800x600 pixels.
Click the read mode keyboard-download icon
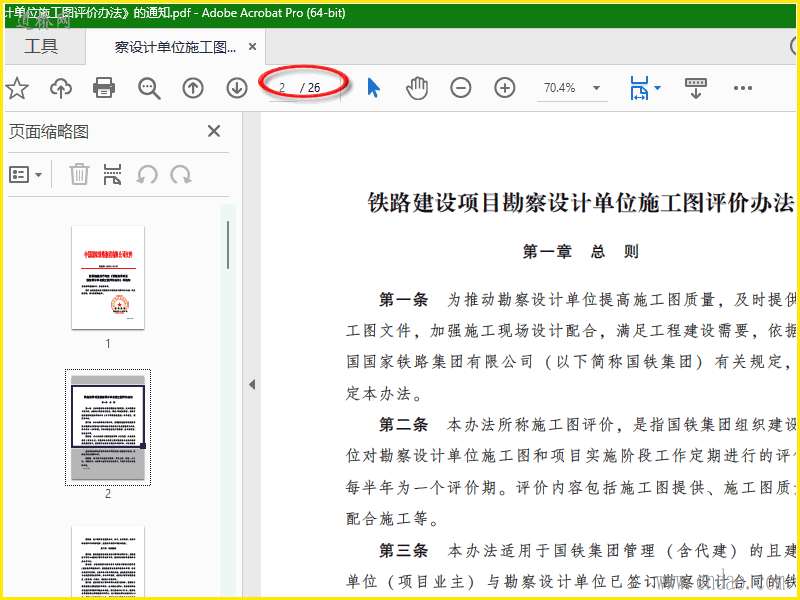(695, 88)
